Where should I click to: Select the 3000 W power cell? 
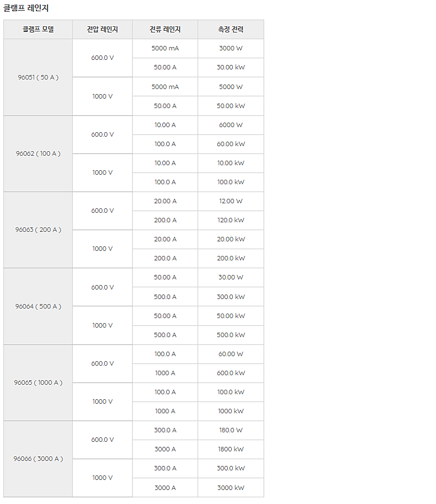tap(231, 49)
